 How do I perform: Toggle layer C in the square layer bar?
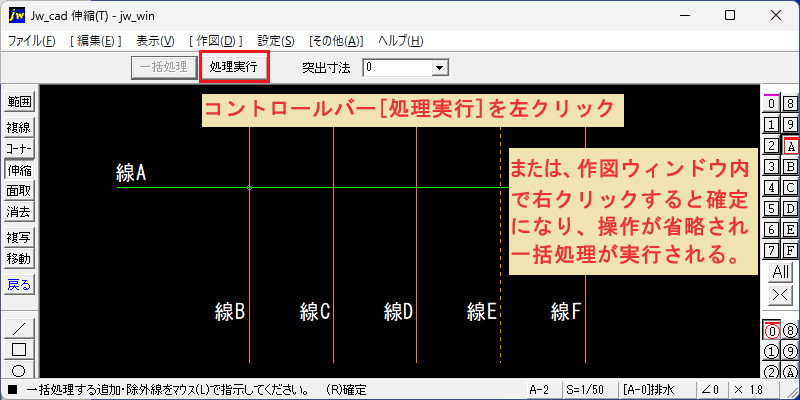(x=790, y=188)
